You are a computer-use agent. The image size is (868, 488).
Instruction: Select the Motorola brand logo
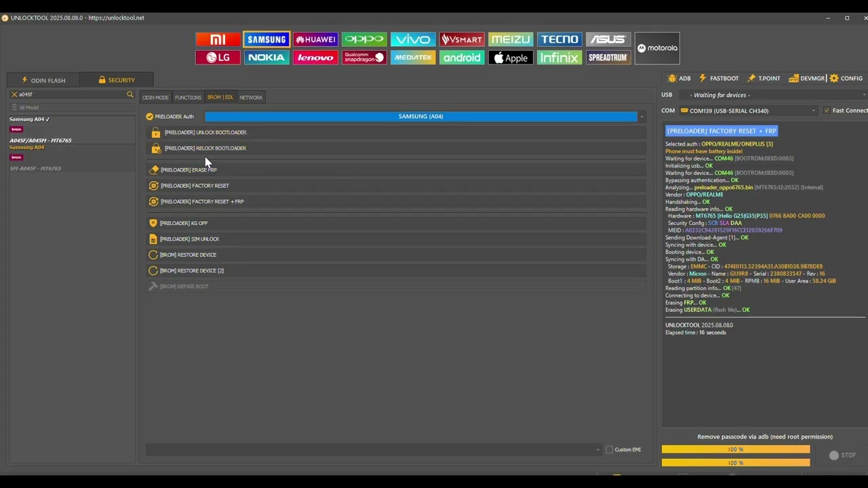coord(657,48)
